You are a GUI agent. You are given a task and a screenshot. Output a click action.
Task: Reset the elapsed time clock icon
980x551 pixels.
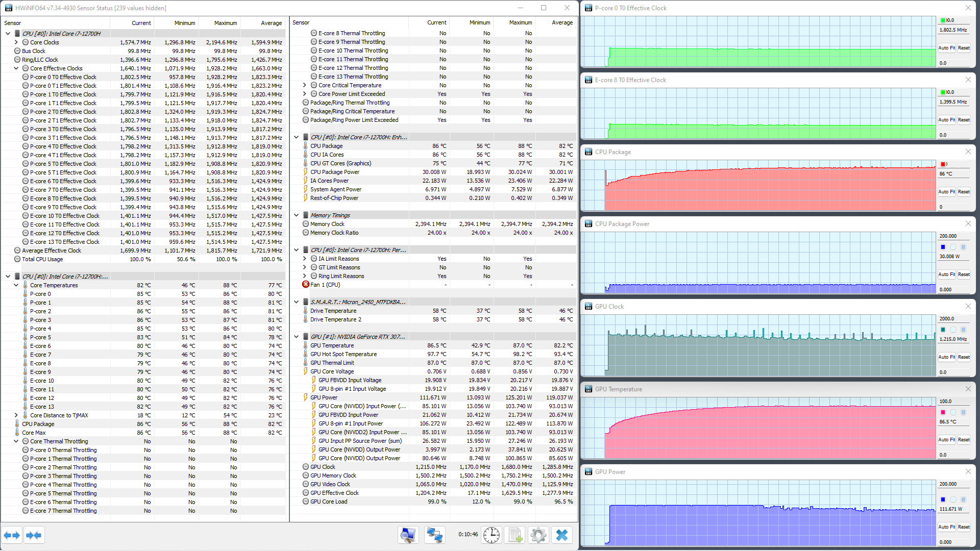click(x=492, y=535)
